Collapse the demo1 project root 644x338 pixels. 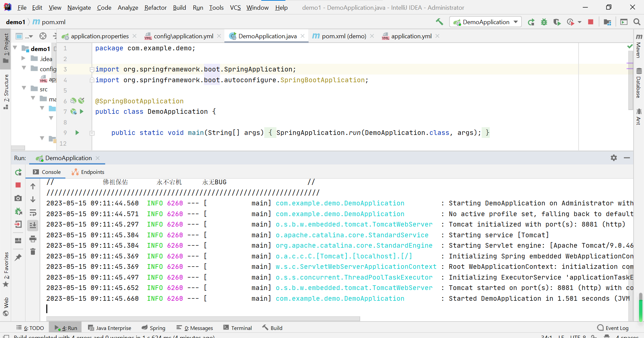pos(15,48)
